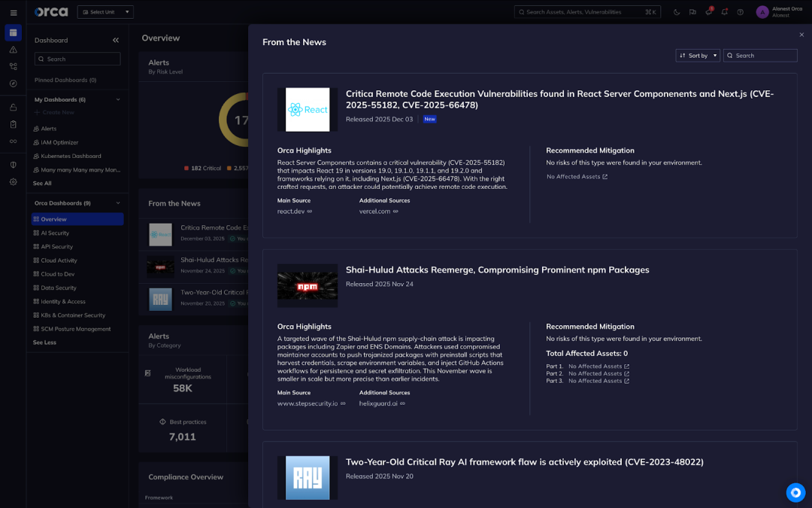Open the Sort by dropdown
The image size is (812, 508).
[x=698, y=55]
